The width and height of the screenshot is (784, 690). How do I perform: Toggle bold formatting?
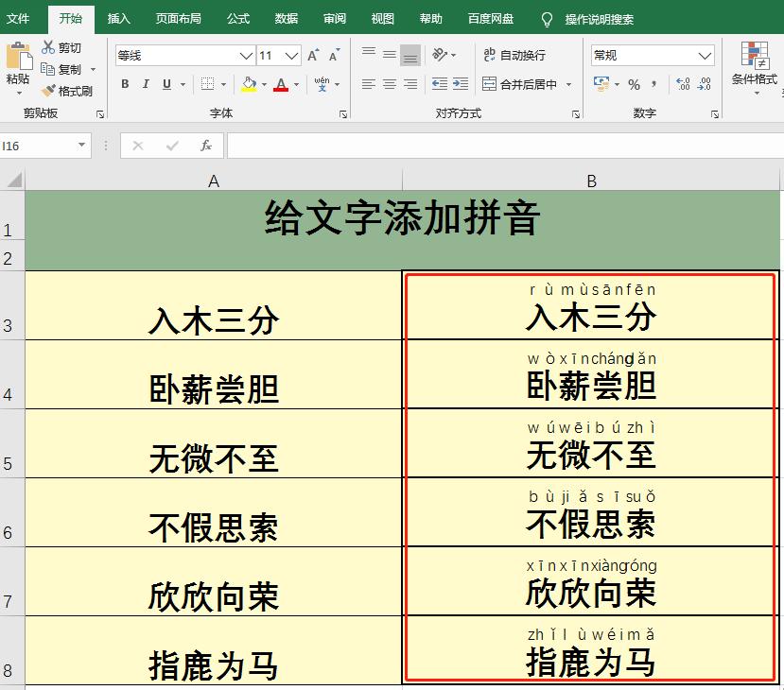125,83
